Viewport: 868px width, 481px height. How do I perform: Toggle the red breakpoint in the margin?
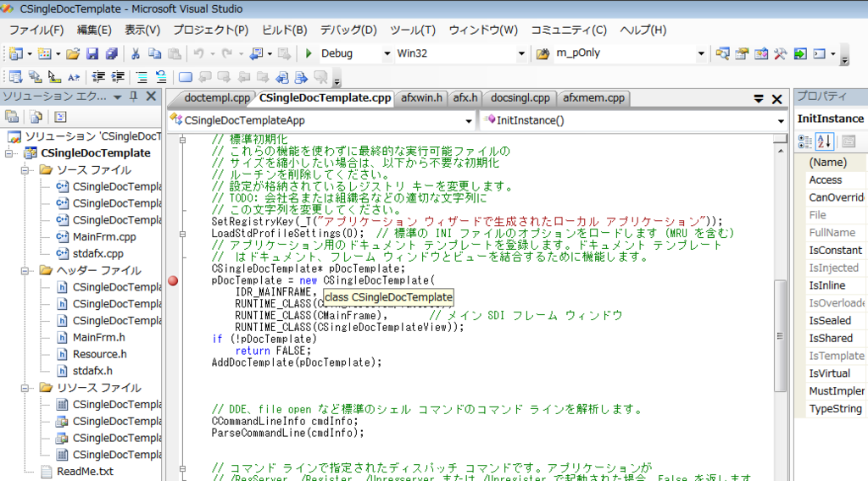(x=173, y=281)
